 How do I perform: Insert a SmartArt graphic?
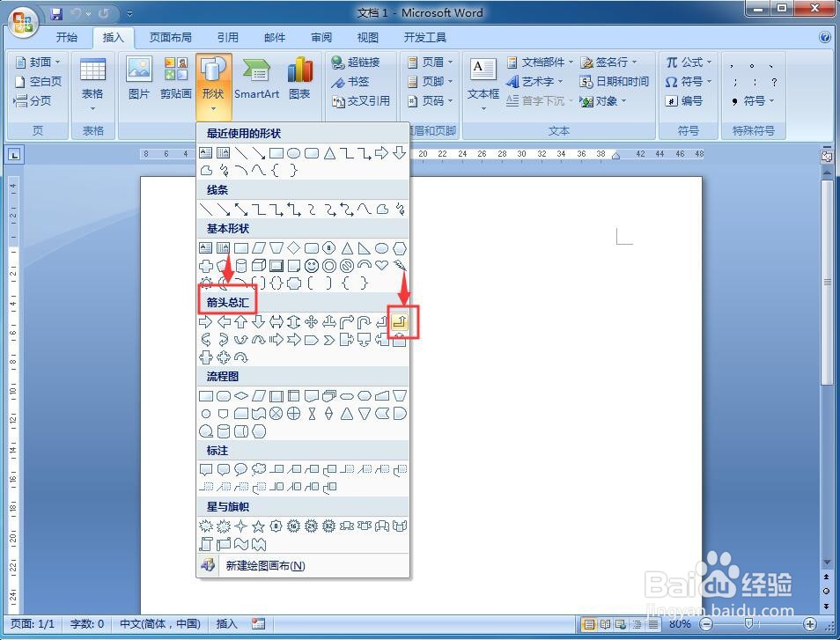pos(256,78)
